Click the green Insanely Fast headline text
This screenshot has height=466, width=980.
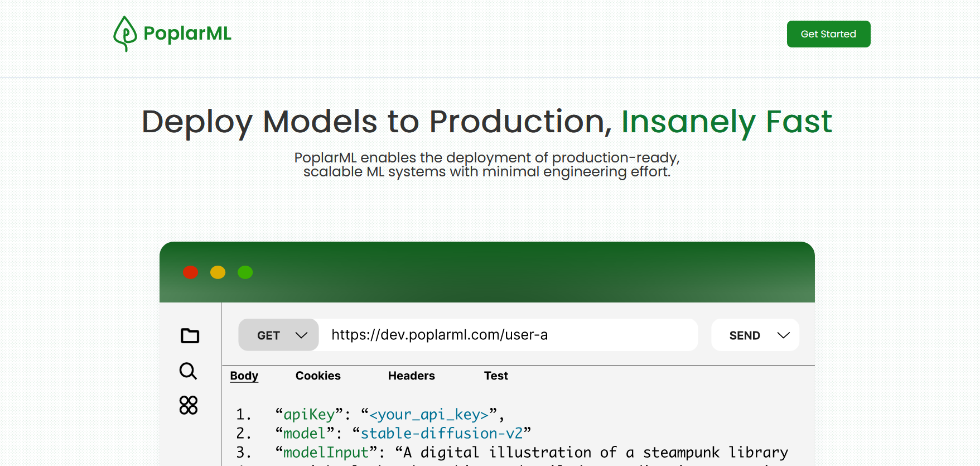tap(726, 122)
